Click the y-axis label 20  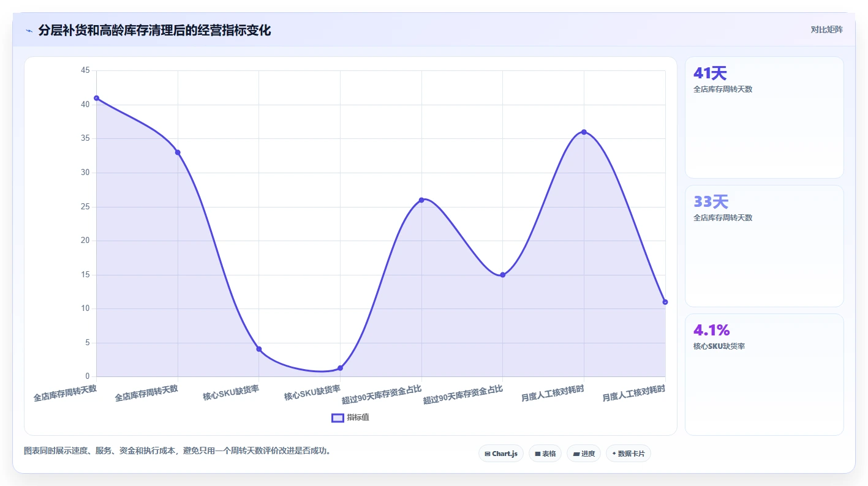point(85,241)
